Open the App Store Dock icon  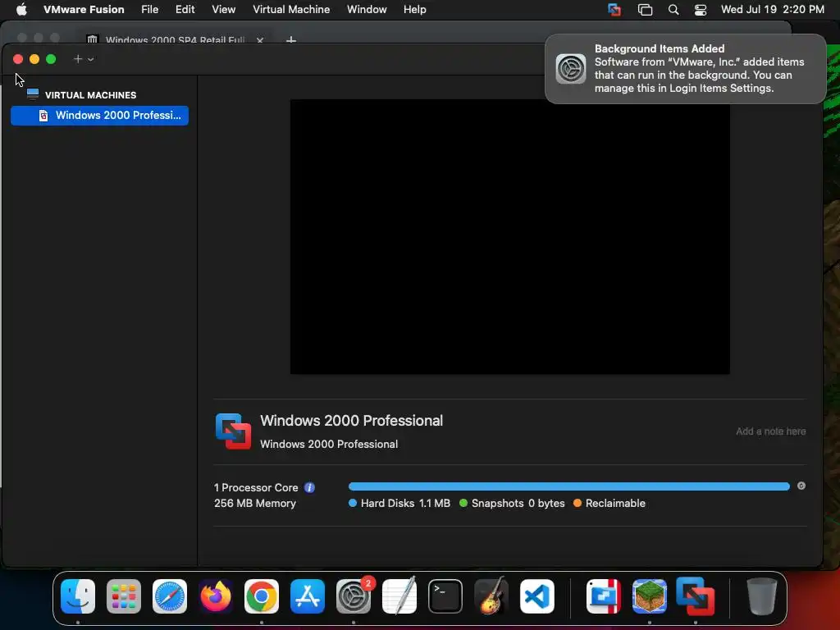pyautogui.click(x=308, y=596)
